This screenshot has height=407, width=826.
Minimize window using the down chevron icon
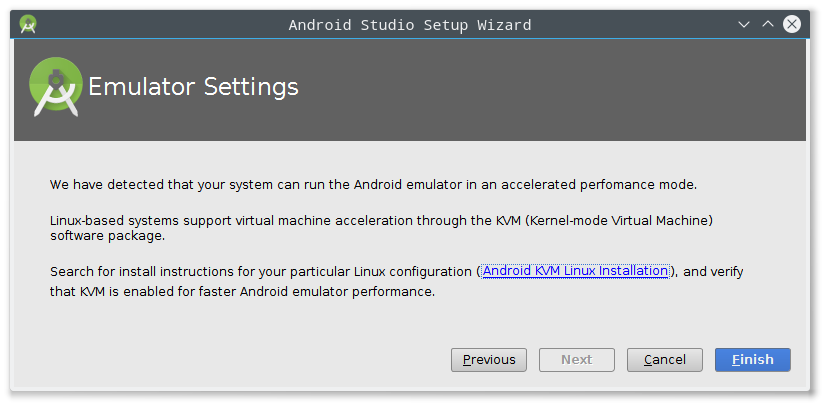pos(744,25)
